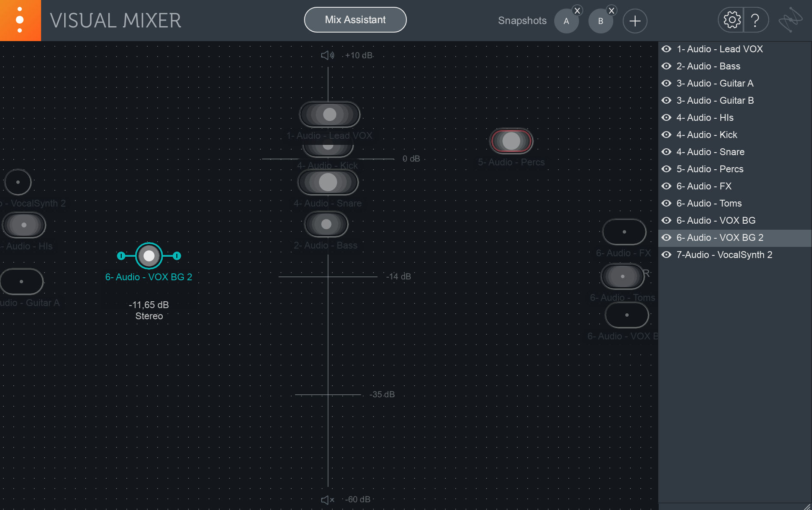812x510 pixels.
Task: Select the 6- Audio - FX puck
Action: point(624,231)
